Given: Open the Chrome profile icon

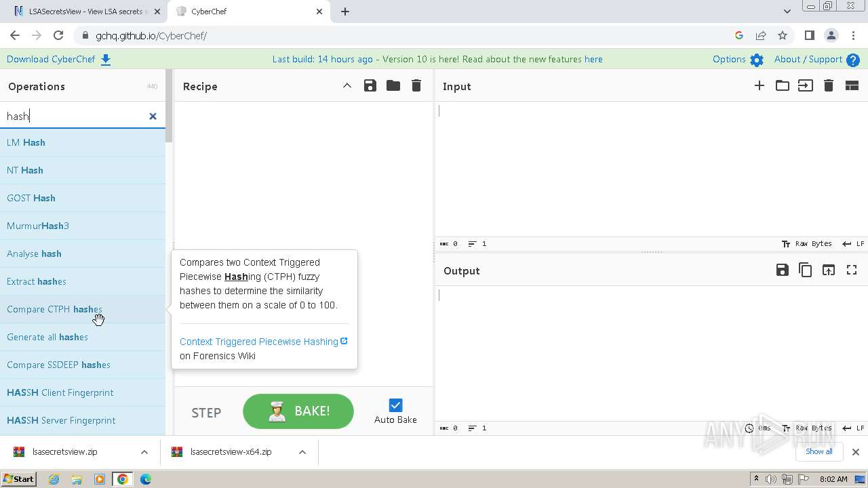Looking at the screenshot, I should tap(831, 35).
